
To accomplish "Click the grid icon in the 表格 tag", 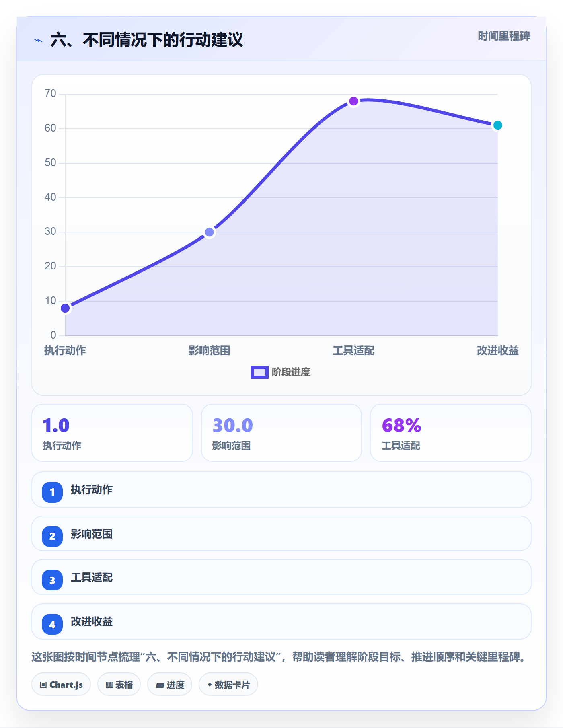I will point(109,685).
